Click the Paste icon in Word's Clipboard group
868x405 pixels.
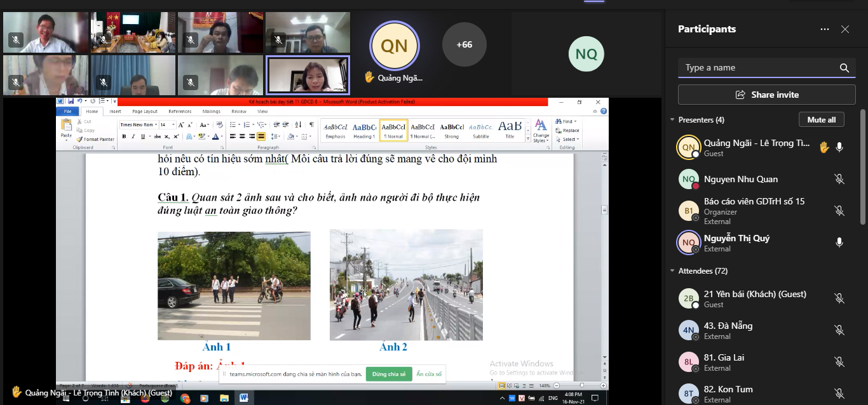click(x=66, y=125)
